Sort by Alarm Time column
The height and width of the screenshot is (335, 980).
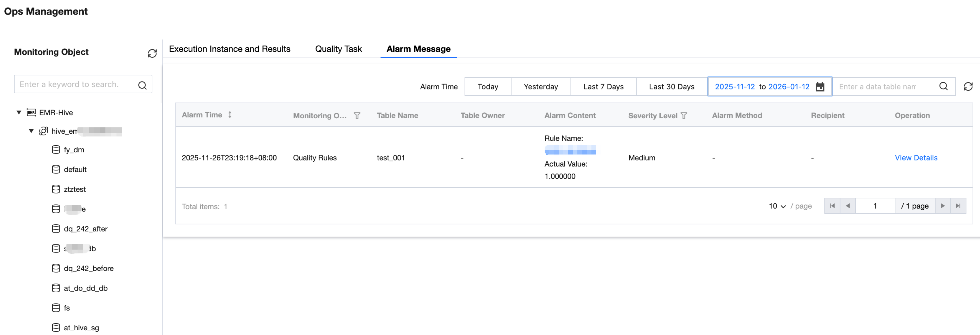click(230, 115)
